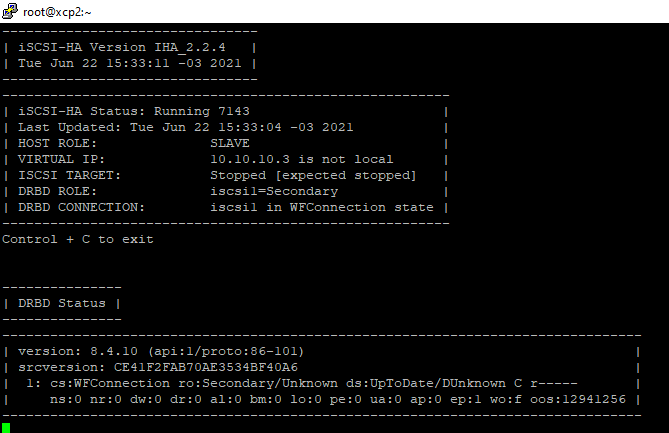Click the iscsi1 in WFConnection state text
The width and height of the screenshot is (669, 433).
[321, 207]
